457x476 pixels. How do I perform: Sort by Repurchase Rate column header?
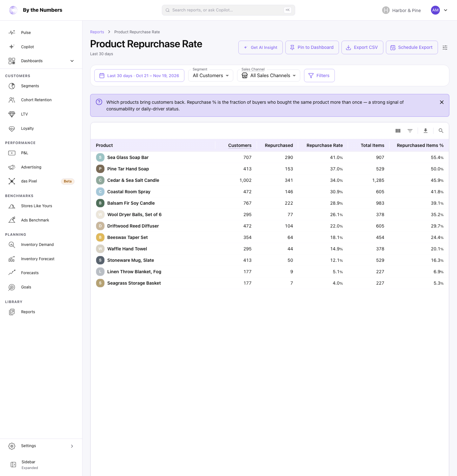tap(325, 145)
